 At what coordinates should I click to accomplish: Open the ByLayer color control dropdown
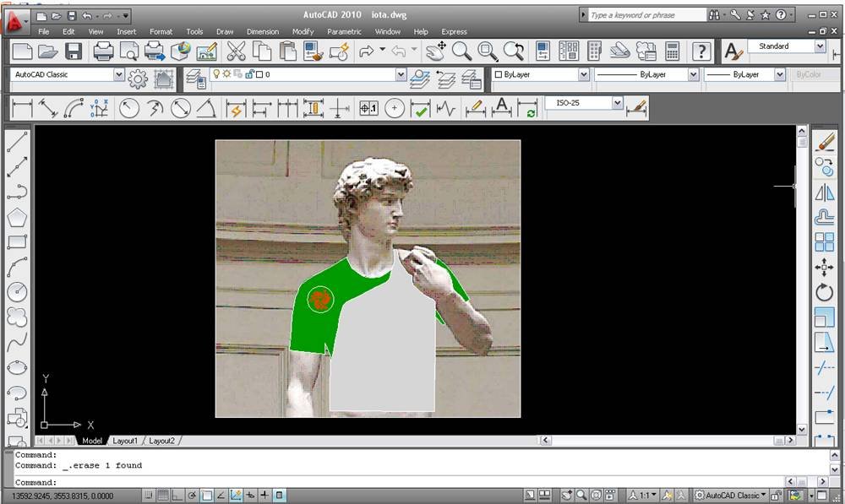(x=584, y=74)
